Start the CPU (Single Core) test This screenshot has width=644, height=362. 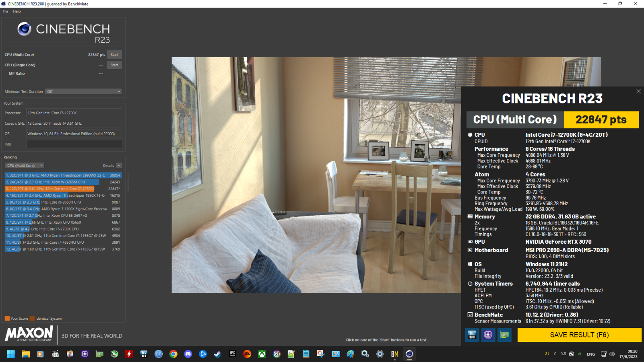point(114,65)
